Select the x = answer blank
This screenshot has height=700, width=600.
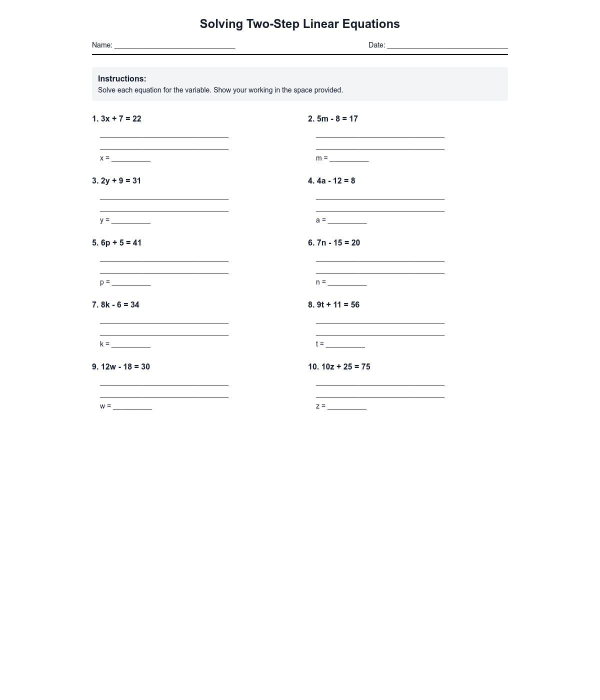pos(130,158)
